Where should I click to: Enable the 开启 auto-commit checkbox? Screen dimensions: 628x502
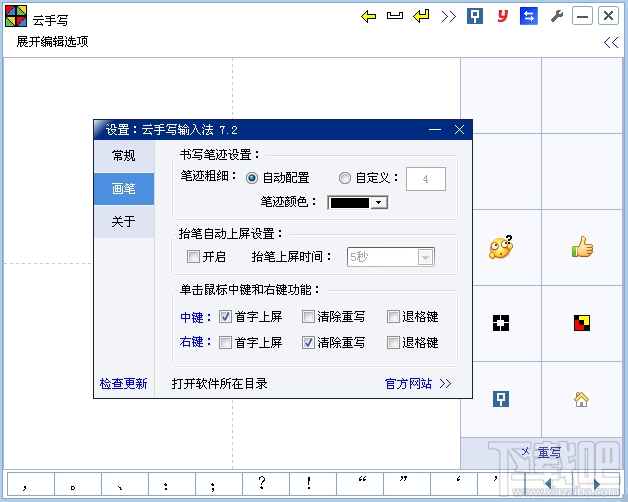[x=193, y=256]
